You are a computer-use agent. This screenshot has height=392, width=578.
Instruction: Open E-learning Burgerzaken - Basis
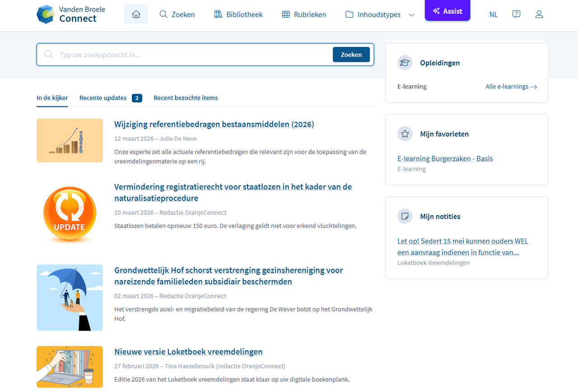(x=445, y=158)
